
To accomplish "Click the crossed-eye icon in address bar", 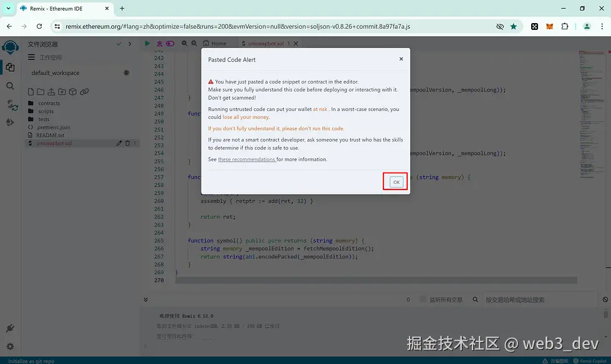I will point(500,27).
